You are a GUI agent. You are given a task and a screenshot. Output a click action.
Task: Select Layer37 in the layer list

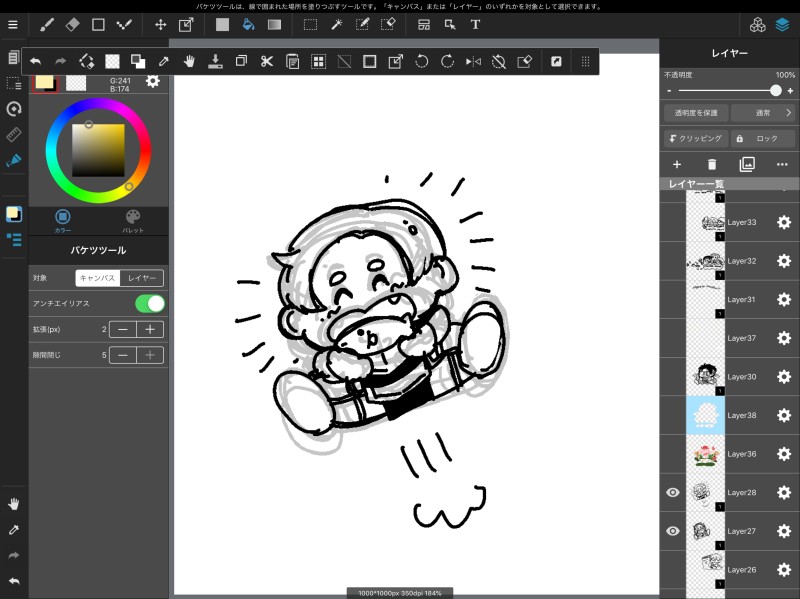[730, 338]
